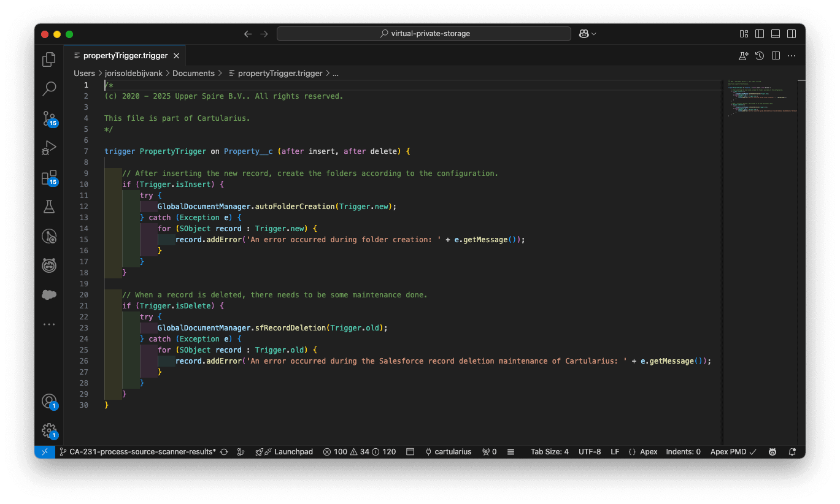Open Launchpad from the status bar
This screenshot has width=840, height=504.
(x=284, y=451)
